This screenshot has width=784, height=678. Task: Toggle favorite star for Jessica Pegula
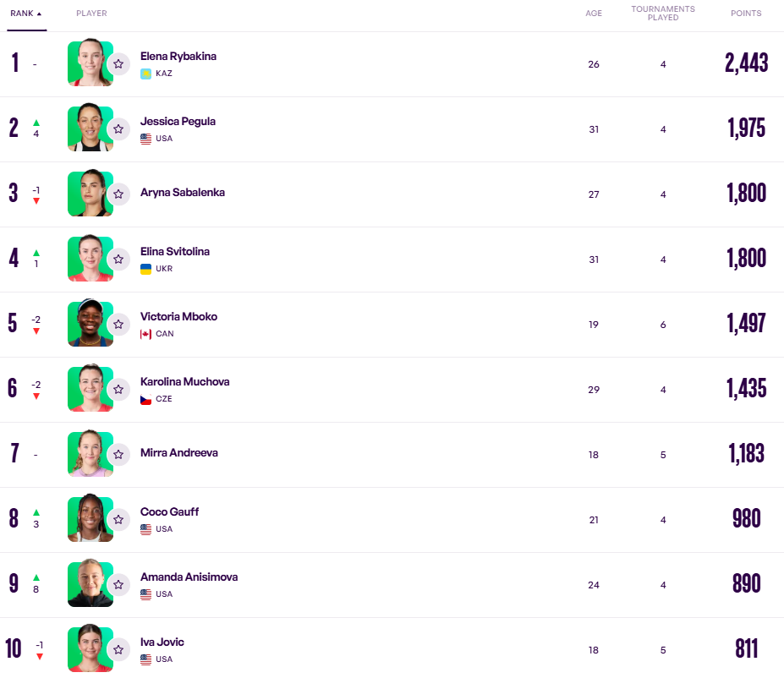point(118,128)
